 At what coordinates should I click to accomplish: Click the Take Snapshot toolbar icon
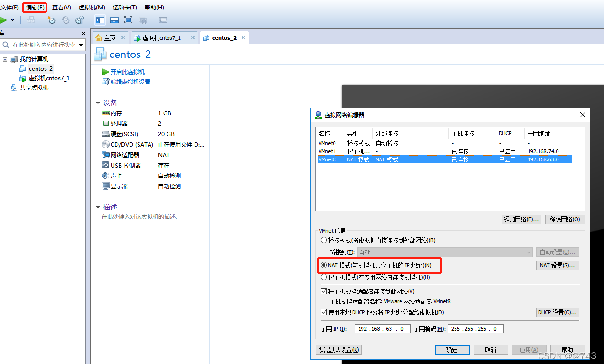point(51,20)
